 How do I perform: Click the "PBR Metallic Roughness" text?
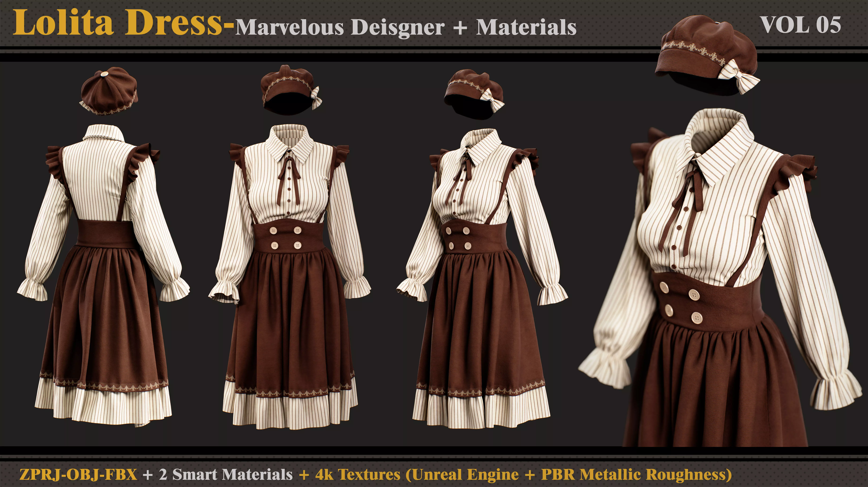(633, 475)
